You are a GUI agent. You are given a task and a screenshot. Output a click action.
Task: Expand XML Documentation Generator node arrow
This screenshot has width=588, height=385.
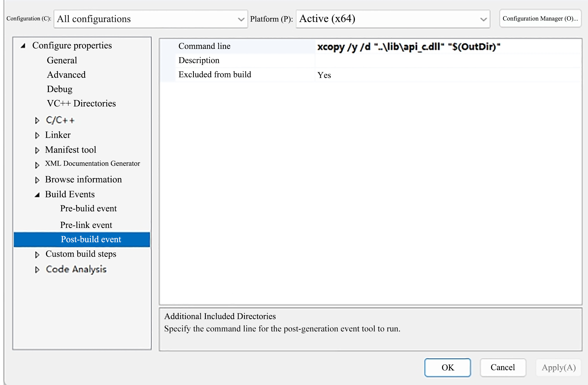pyautogui.click(x=37, y=165)
